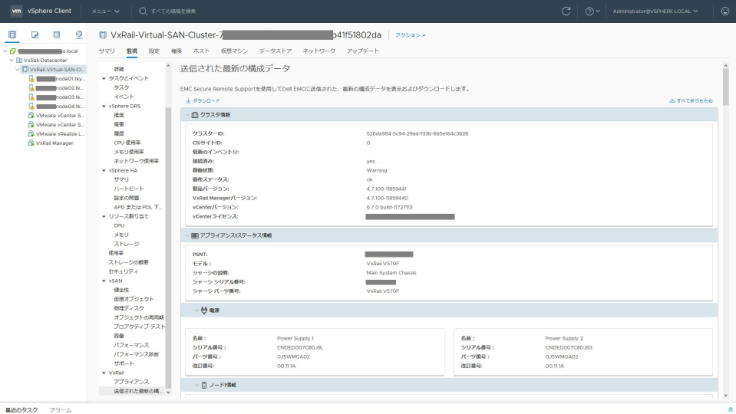Screen dimensions: 736x414
Task: Switch to the サマリ tab
Action: click(107, 51)
